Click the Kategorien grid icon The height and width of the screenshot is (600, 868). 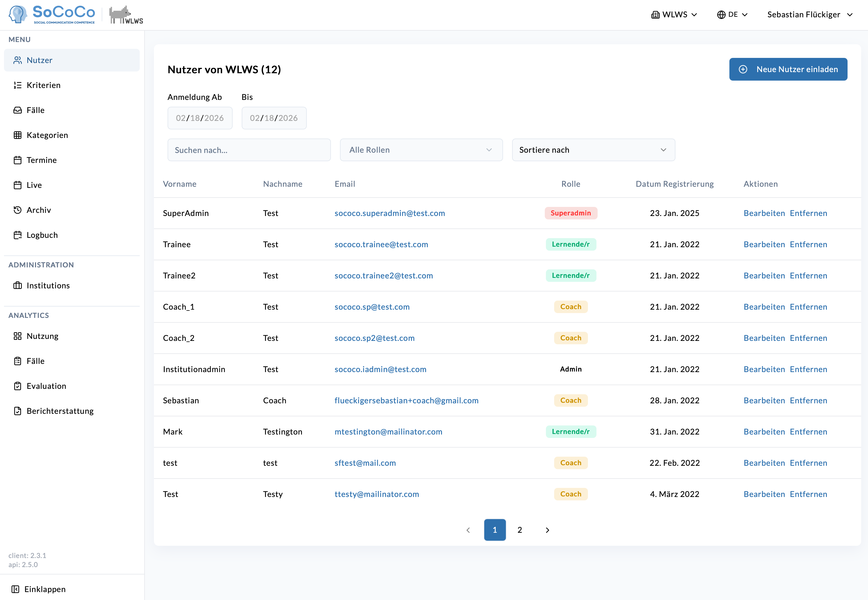pos(17,135)
